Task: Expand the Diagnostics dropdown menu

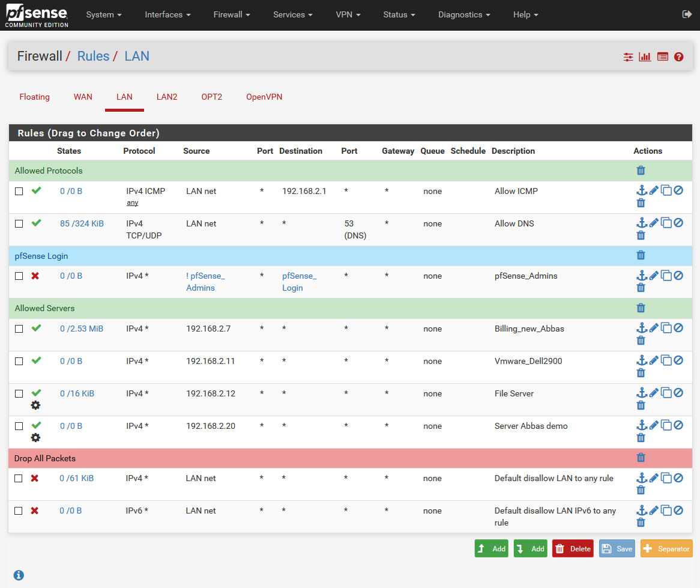Action: [x=464, y=15]
